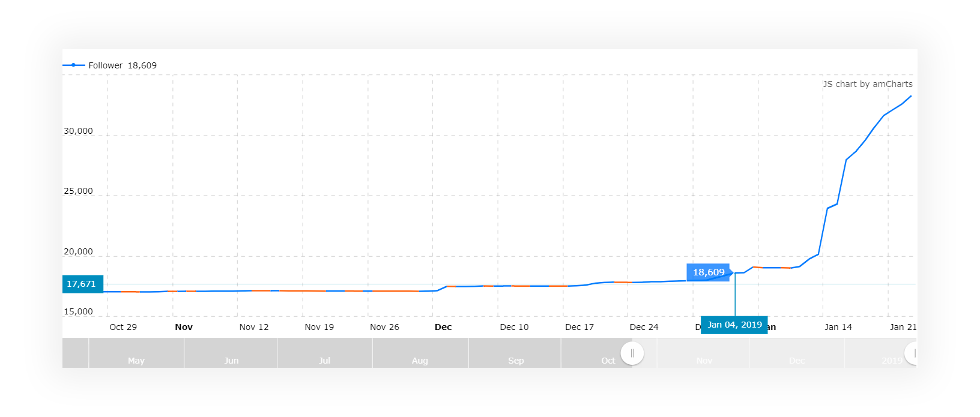This screenshot has height=417, width=980.
Task: Open the JS chart by amCharts link
Action: coord(867,84)
